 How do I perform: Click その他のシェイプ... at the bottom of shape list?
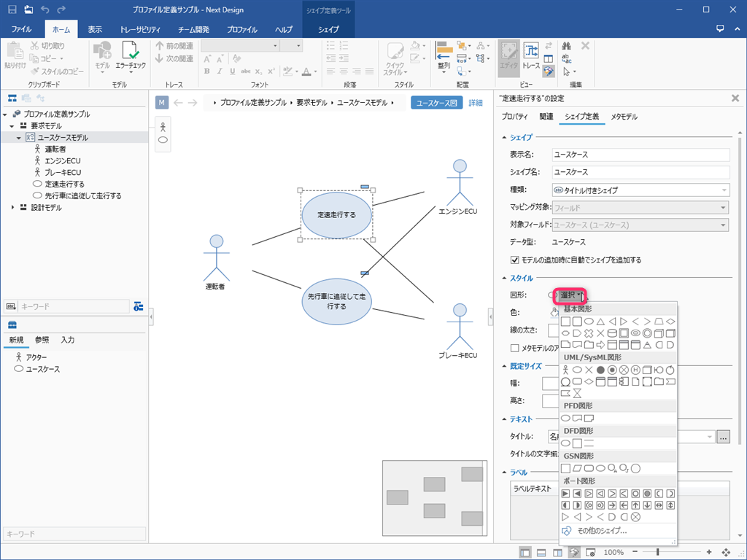click(x=602, y=531)
